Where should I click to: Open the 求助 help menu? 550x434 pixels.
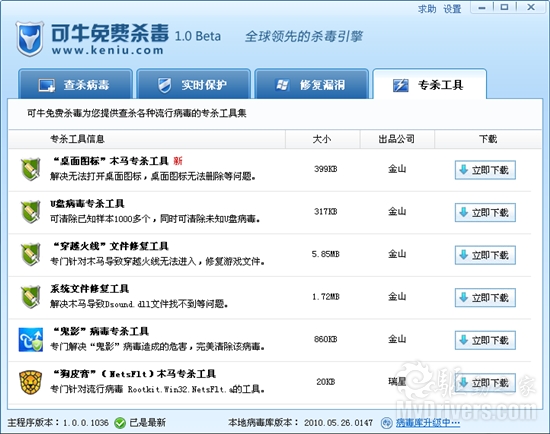[x=427, y=9]
